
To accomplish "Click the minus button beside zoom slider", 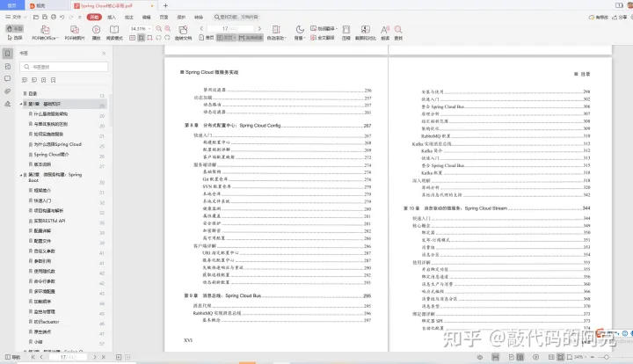I will point(593,357).
